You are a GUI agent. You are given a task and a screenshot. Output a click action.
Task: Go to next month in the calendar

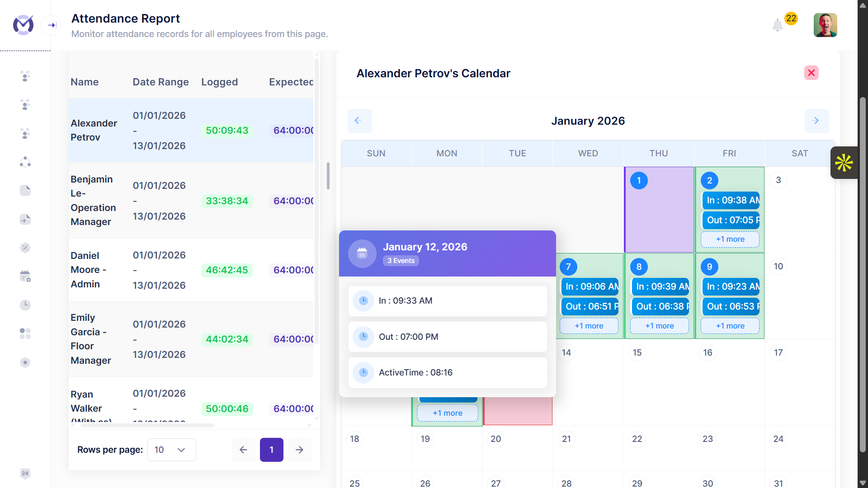point(816,121)
